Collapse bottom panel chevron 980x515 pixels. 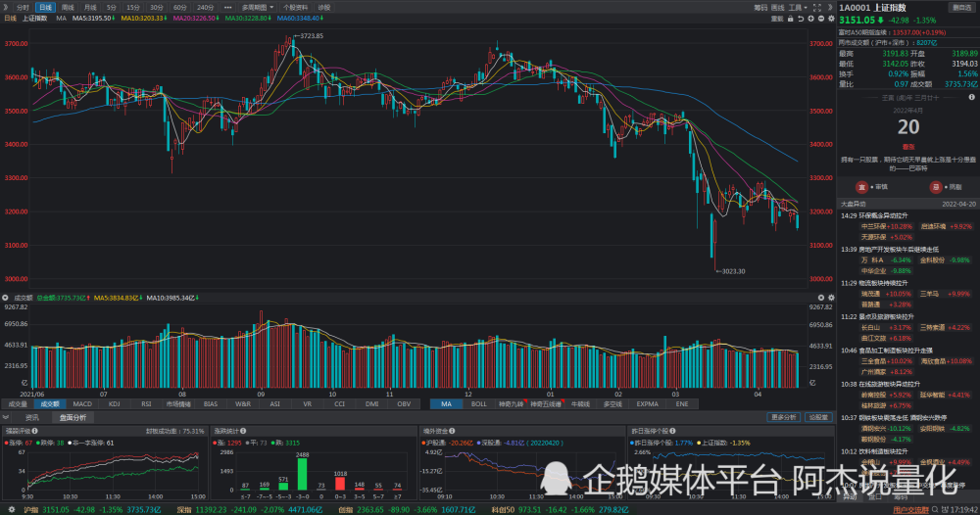6,417
